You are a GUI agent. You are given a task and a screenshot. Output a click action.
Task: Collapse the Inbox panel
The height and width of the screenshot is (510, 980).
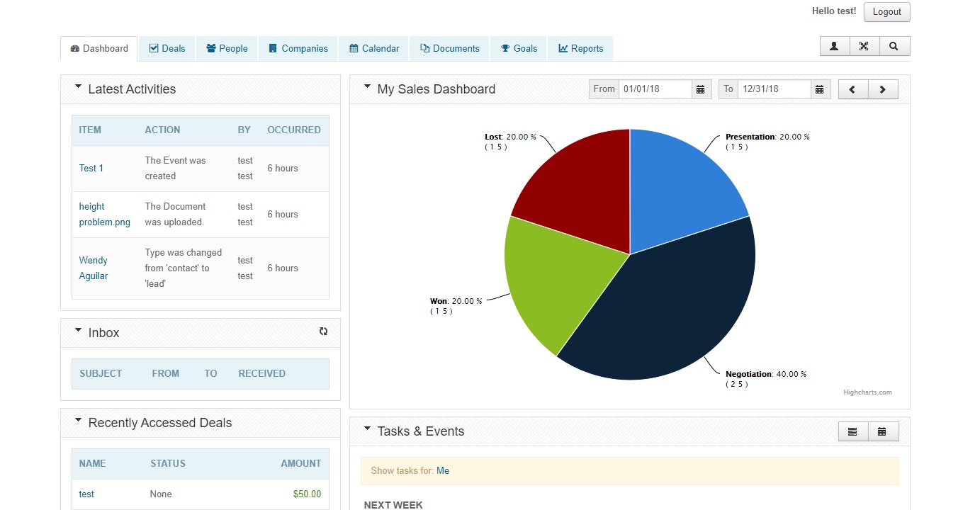tap(78, 329)
